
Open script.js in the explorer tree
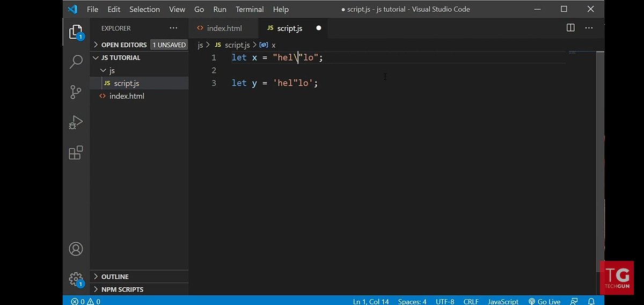click(x=139, y=83)
